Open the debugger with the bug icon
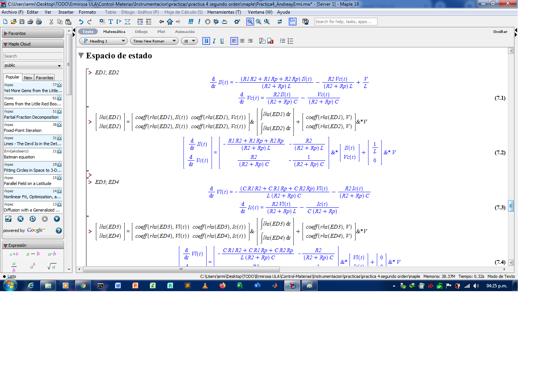 coord(216,21)
